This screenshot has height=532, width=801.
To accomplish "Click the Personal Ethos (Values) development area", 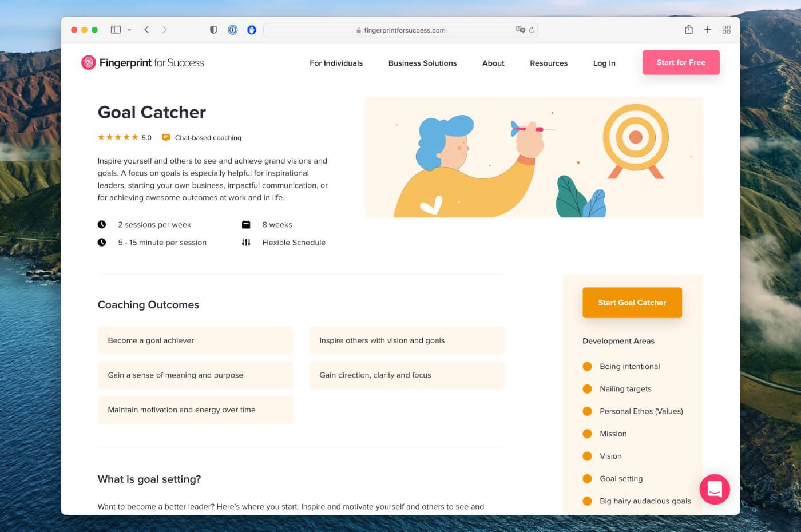I will 633,411.
